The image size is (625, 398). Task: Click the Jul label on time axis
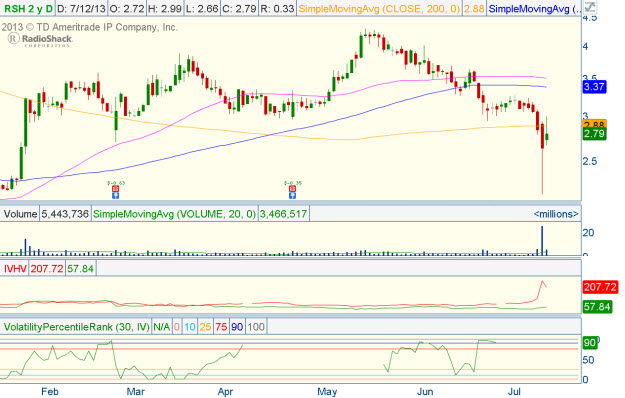pos(514,392)
